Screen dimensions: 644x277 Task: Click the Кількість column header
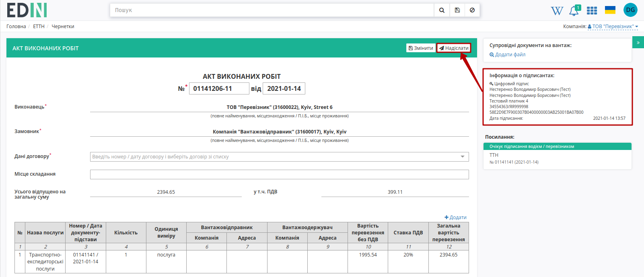pos(126,233)
